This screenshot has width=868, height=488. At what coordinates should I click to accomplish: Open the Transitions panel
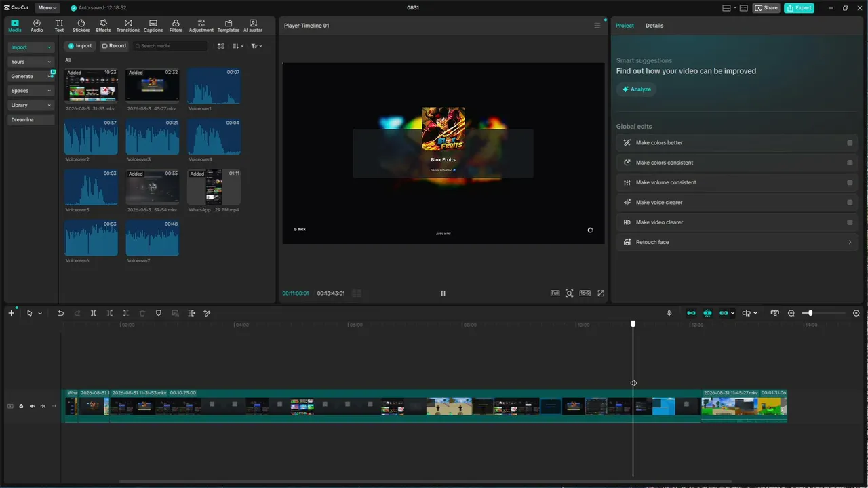coord(128,26)
